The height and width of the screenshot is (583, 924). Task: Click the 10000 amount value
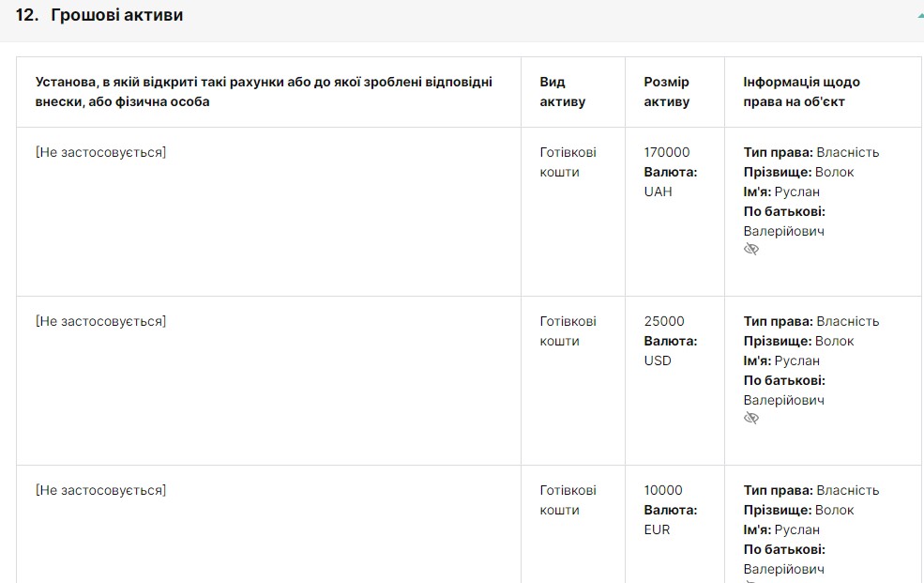tap(663, 490)
